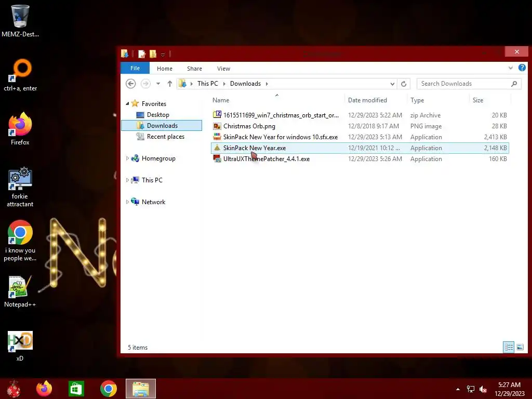Image resolution: width=532 pixels, height=399 pixels.
Task: Switch to the View ribbon tab
Action: [223, 69]
